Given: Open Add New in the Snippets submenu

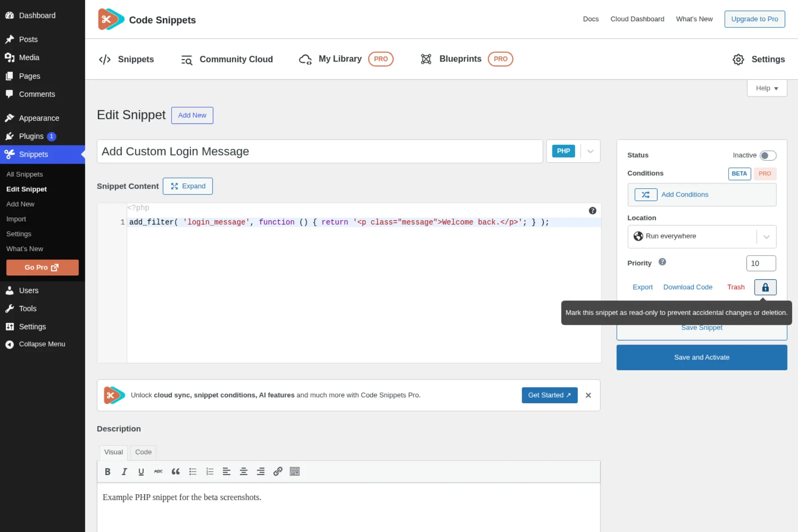Looking at the screenshot, I should pos(20,204).
